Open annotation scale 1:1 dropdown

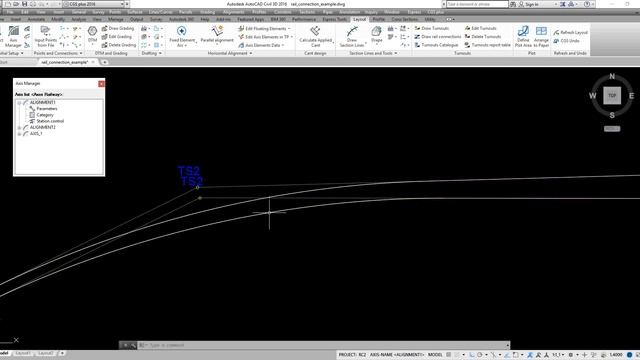click(x=559, y=355)
